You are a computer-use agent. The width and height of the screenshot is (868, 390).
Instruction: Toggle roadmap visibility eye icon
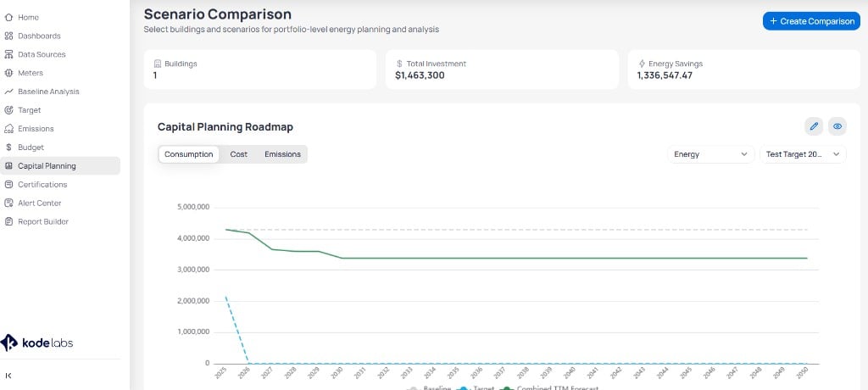[837, 126]
